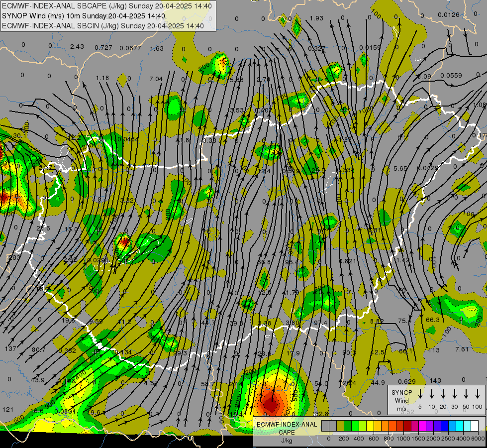Click the map value '143'
The width and height of the screenshot is (487, 448).
(435, 380)
